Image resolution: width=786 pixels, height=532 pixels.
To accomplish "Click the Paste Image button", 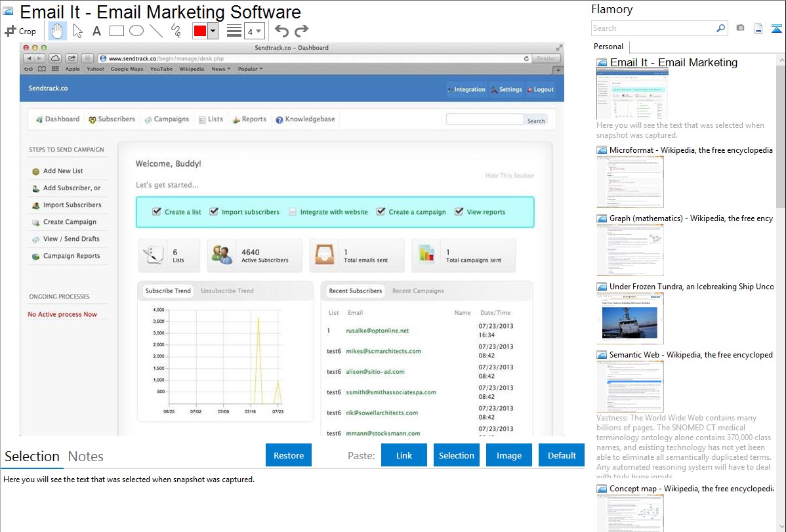I will tap(508, 455).
